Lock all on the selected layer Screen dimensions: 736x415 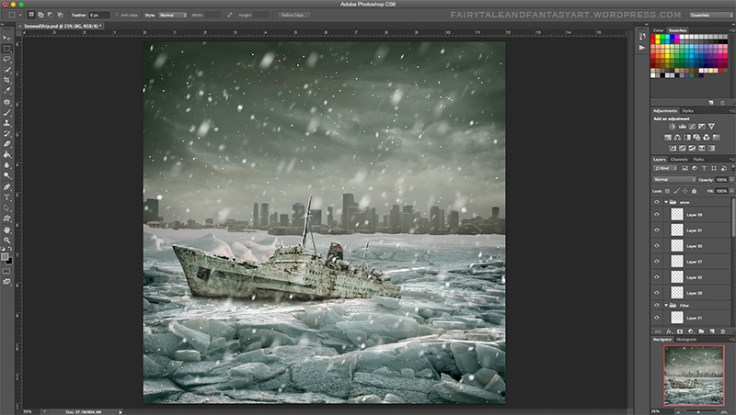694,191
